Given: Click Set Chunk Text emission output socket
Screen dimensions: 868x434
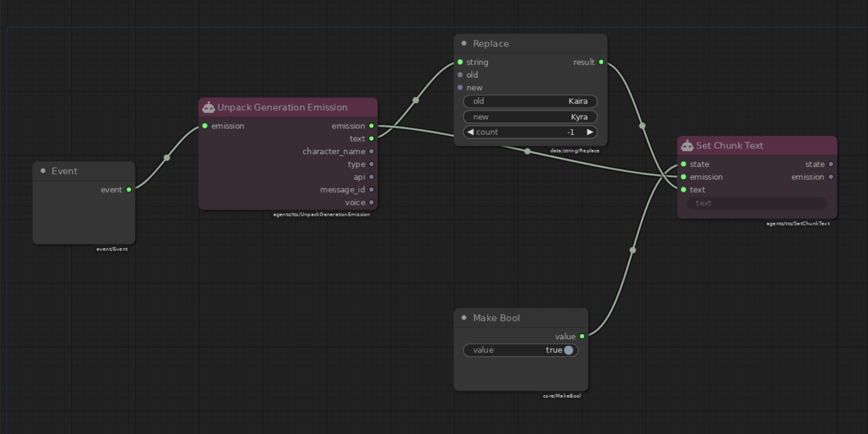Looking at the screenshot, I should pos(831,177).
